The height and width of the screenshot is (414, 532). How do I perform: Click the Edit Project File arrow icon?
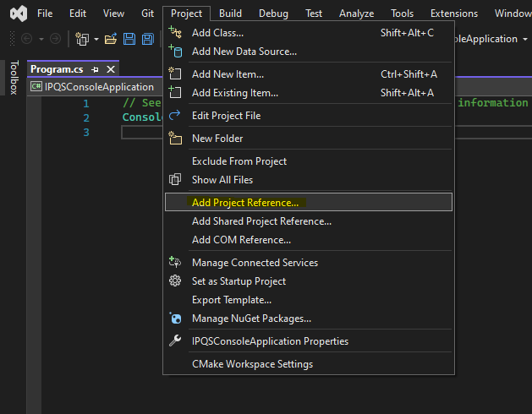(175, 115)
